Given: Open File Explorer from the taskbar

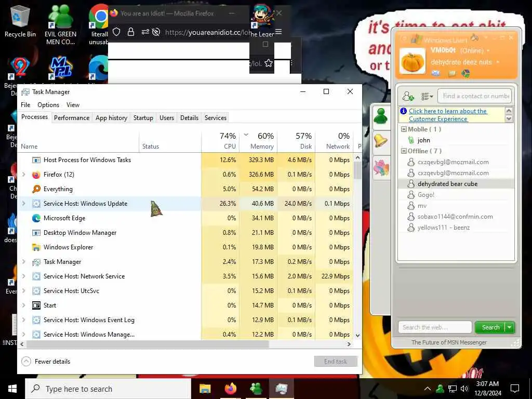Looking at the screenshot, I should coord(205,389).
